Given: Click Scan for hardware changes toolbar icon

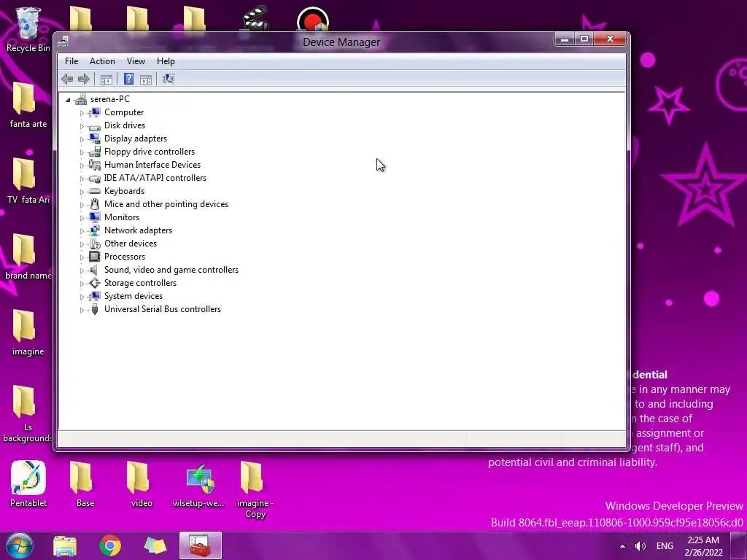Looking at the screenshot, I should coord(169,79).
